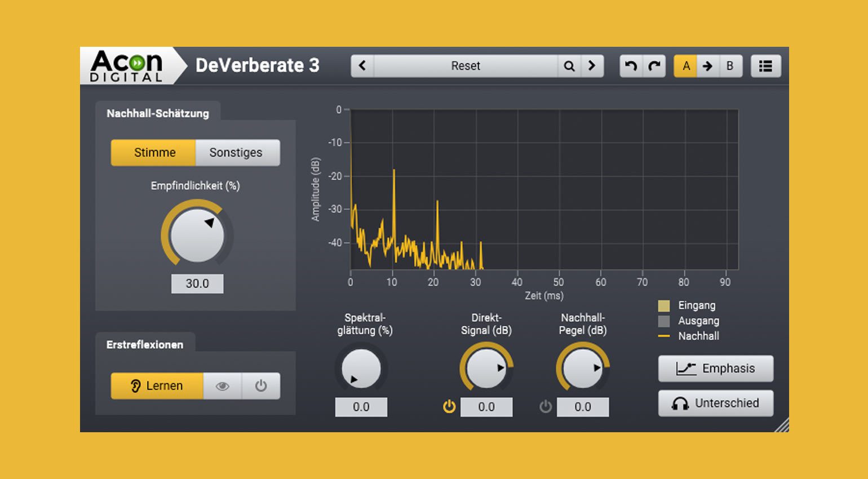This screenshot has width=868, height=479.
Task: Open Unterschied monitoring with headphones icon
Action: tap(715, 403)
